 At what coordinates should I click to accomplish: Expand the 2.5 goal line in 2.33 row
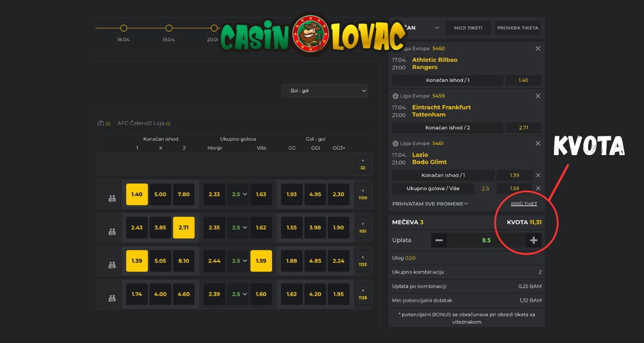tap(237, 194)
